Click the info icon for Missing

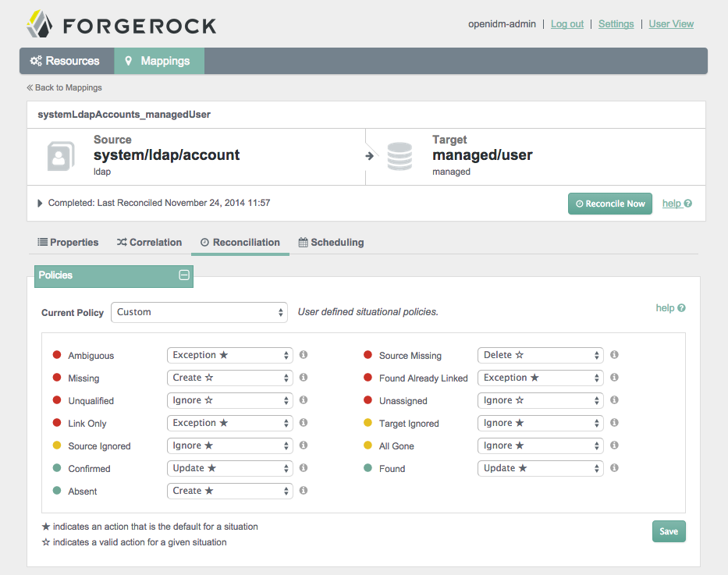(304, 378)
